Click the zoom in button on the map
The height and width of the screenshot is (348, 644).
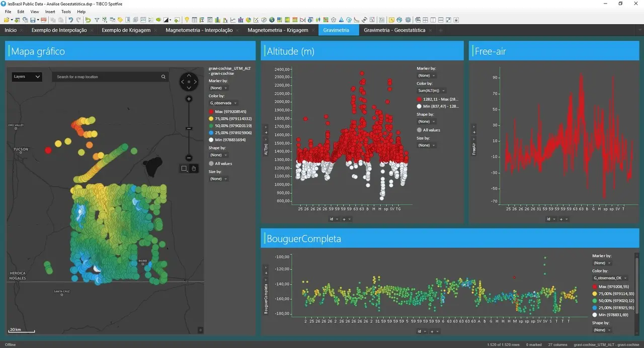tap(189, 99)
